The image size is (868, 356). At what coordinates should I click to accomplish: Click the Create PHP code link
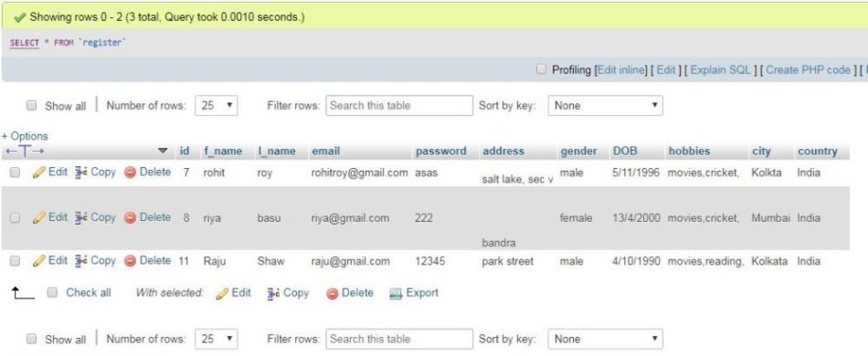809,69
